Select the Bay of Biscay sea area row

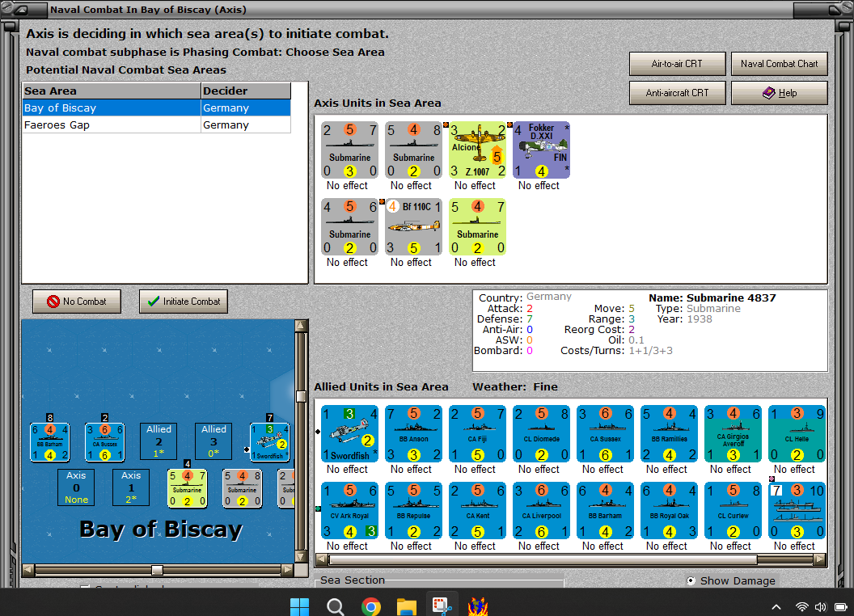tap(157, 108)
